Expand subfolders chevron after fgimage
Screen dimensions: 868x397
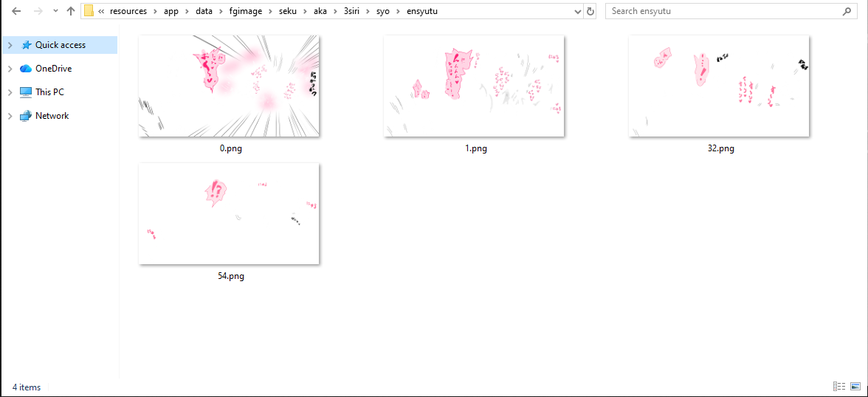click(271, 11)
